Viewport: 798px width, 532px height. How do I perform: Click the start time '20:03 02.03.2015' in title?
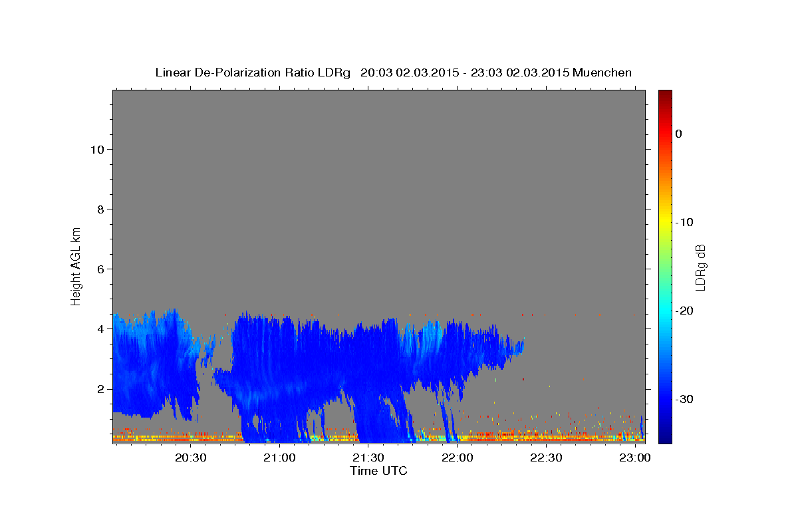409,72
